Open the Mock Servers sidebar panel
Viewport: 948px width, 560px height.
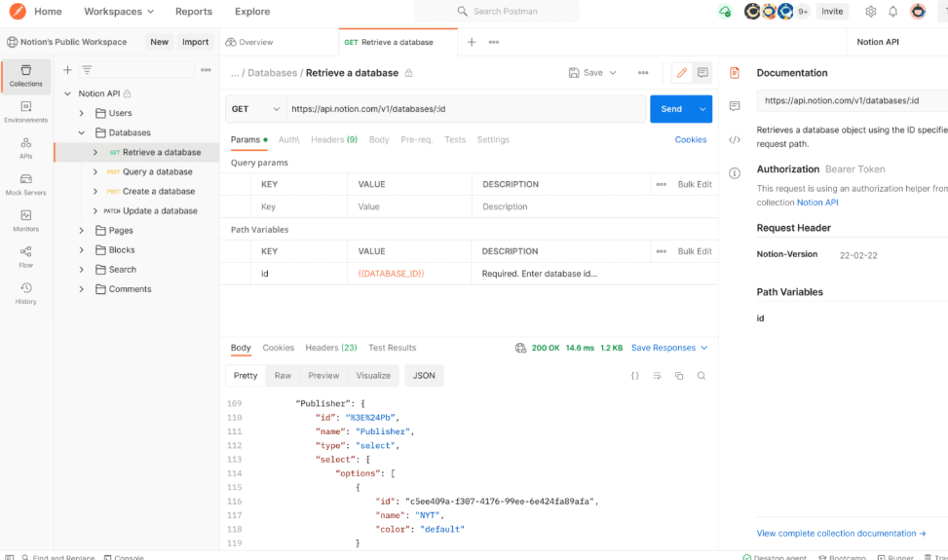click(x=26, y=185)
